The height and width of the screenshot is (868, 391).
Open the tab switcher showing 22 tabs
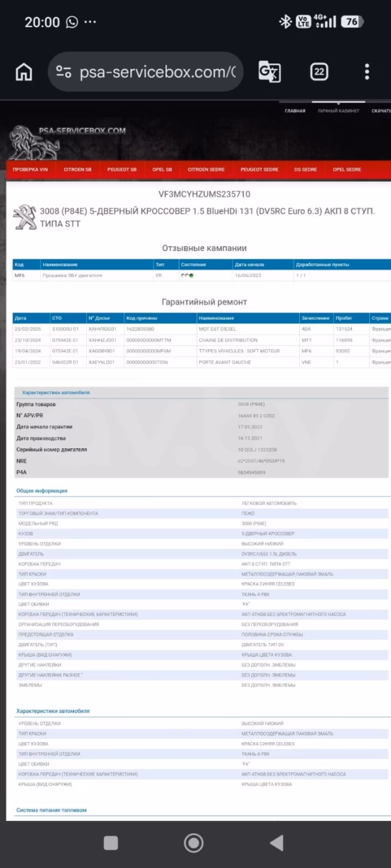319,72
